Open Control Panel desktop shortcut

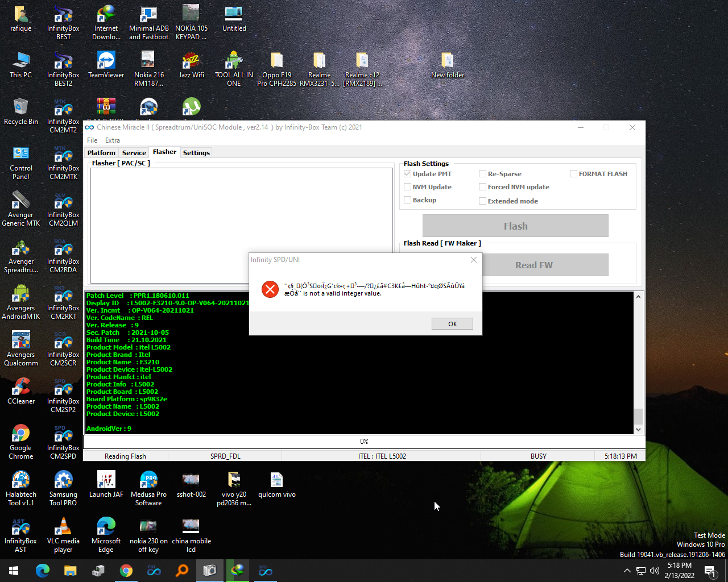(x=21, y=162)
